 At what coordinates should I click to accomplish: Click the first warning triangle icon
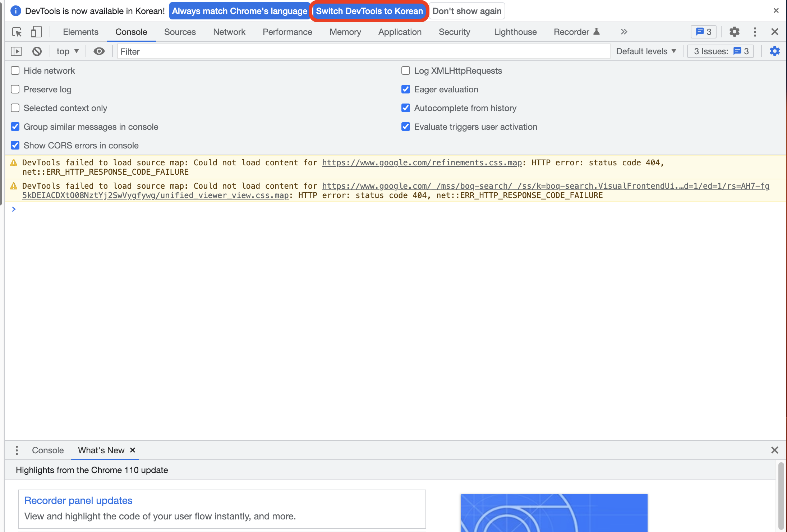[14, 163]
